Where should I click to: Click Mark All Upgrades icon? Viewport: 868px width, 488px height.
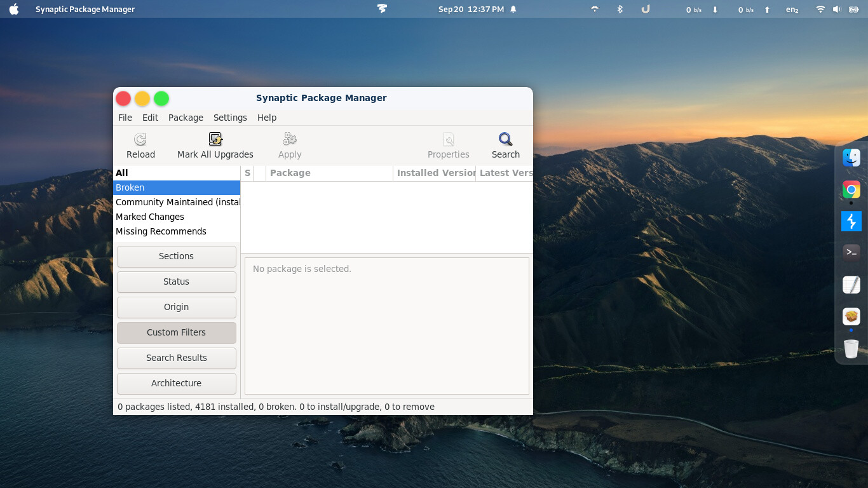(x=215, y=139)
